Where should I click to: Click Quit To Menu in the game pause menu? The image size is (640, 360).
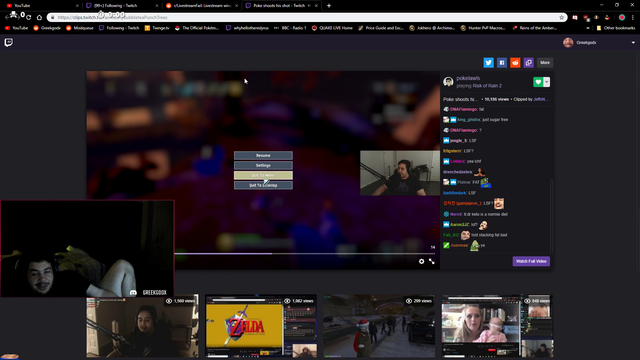point(263,175)
